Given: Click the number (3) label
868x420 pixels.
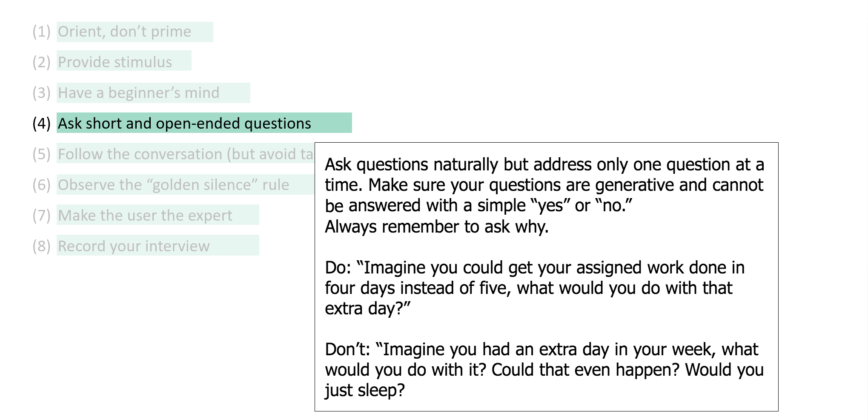Looking at the screenshot, I should coord(41,93).
